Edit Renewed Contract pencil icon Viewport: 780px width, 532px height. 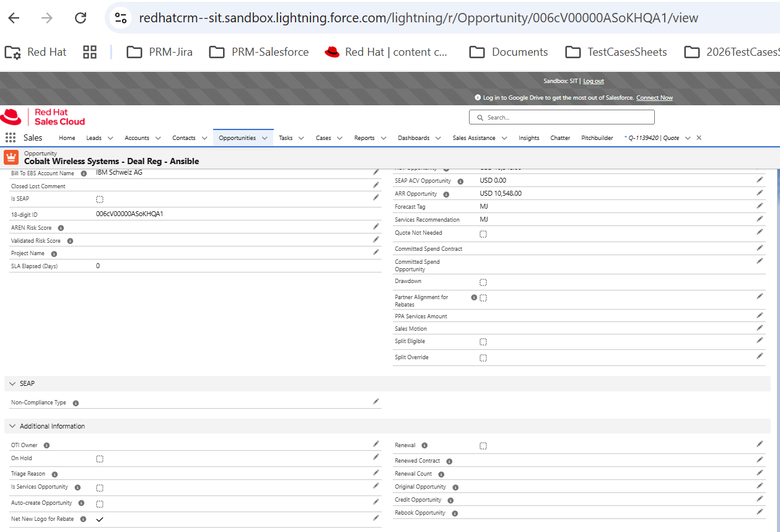click(x=760, y=460)
